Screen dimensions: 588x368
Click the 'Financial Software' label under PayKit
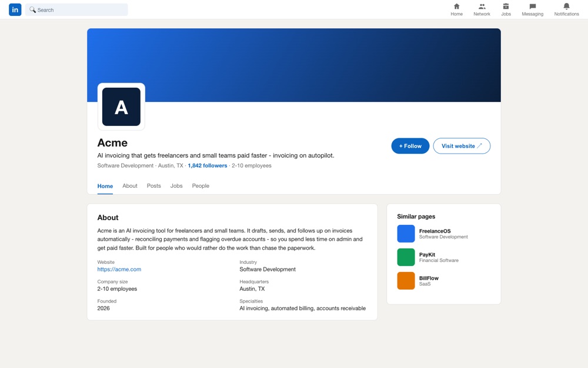(439, 260)
